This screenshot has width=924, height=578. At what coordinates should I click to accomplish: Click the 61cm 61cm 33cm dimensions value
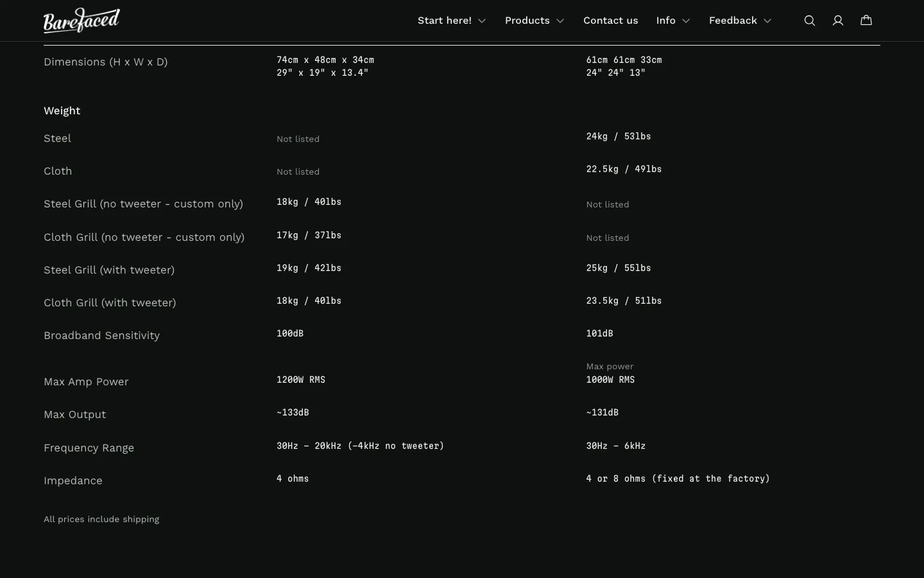coord(624,60)
